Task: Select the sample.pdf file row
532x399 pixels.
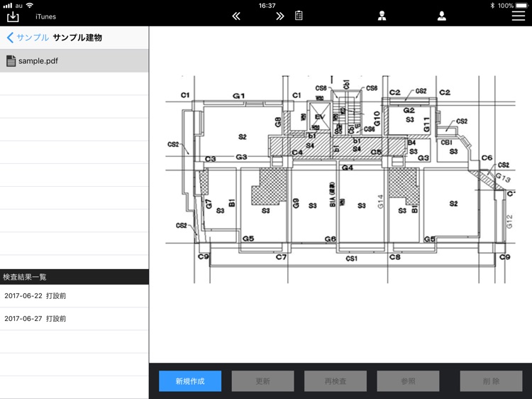Action: coord(74,61)
